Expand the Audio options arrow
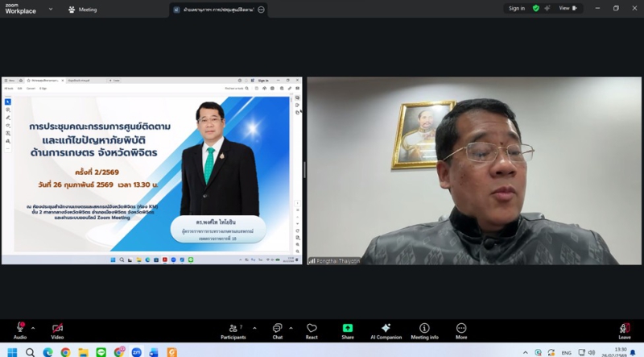Screen dimensions: 644x357 click(33, 328)
